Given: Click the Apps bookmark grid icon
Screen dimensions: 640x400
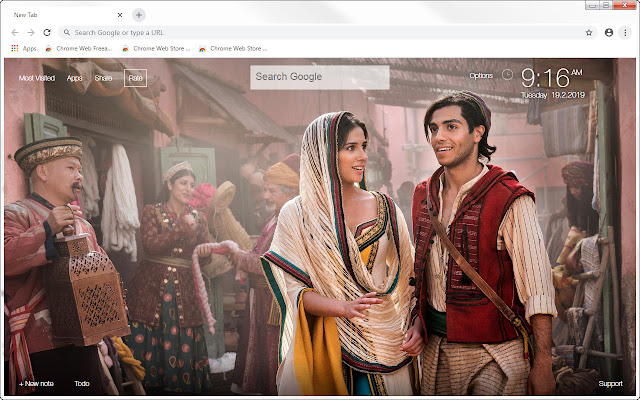Looking at the screenshot, I should (15, 48).
